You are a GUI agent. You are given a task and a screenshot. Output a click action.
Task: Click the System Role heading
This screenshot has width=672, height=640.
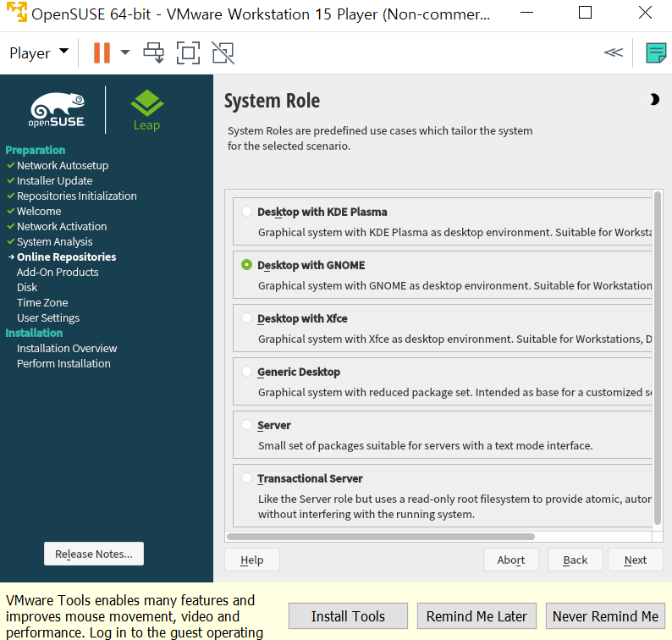point(272,102)
